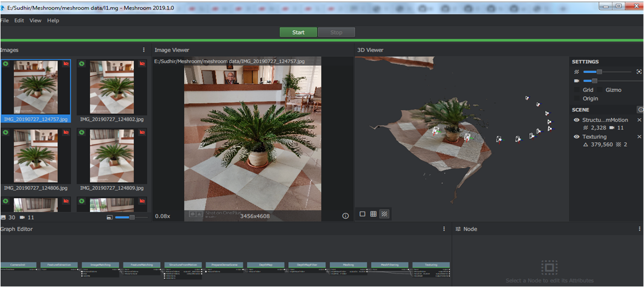Open the Help menu
This screenshot has width=644, height=287.
point(53,21)
